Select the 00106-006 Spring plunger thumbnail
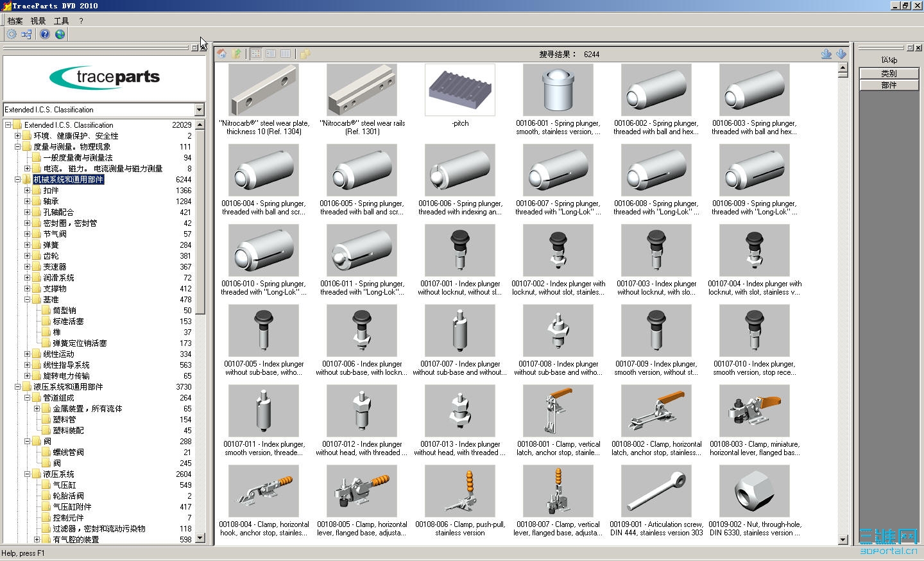The height and width of the screenshot is (561, 924). [460, 170]
